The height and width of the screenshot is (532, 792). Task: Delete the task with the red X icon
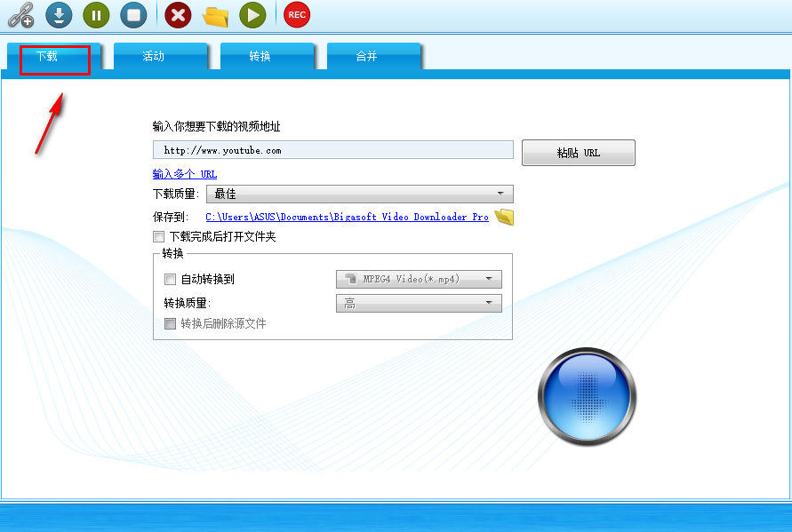(178, 14)
